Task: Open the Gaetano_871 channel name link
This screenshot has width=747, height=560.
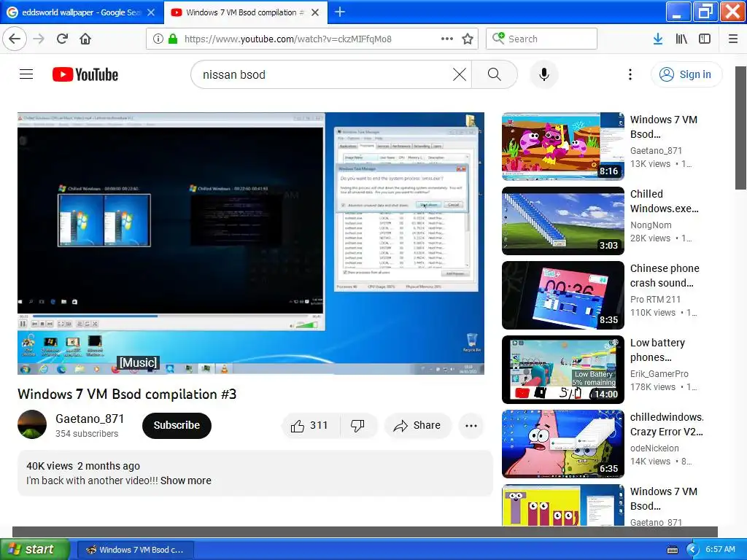Action: click(90, 419)
